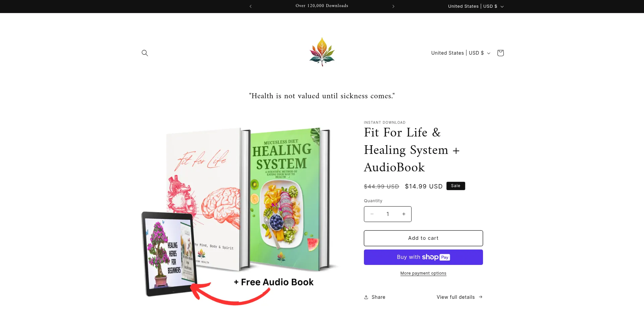The height and width of the screenshot is (333, 644).
Task: Open the book bundle product image
Action: 239,215
